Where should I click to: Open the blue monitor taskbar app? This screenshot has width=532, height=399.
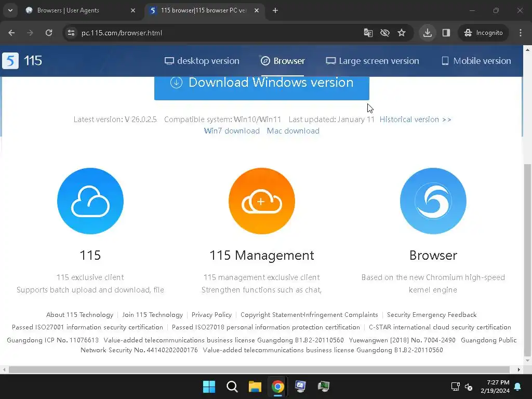tap(300, 387)
